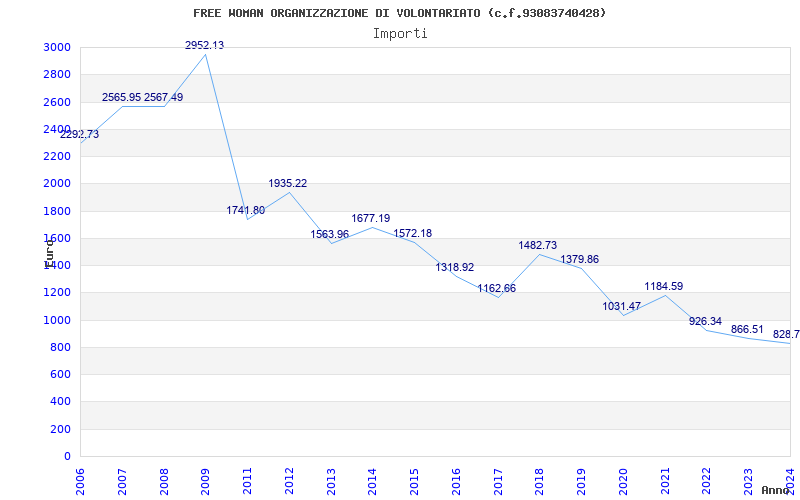This screenshot has height=500, width=800.
Task: Click the 2019 x-axis year label
Action: (581, 482)
